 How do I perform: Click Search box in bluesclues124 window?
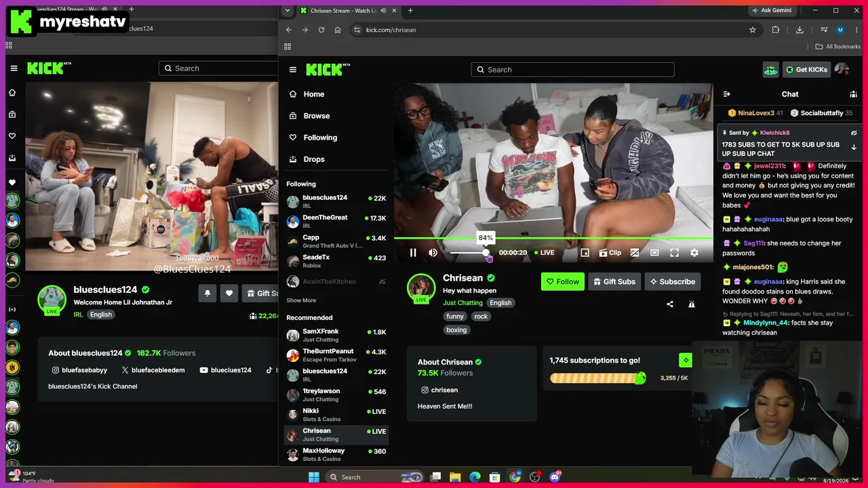[218, 68]
